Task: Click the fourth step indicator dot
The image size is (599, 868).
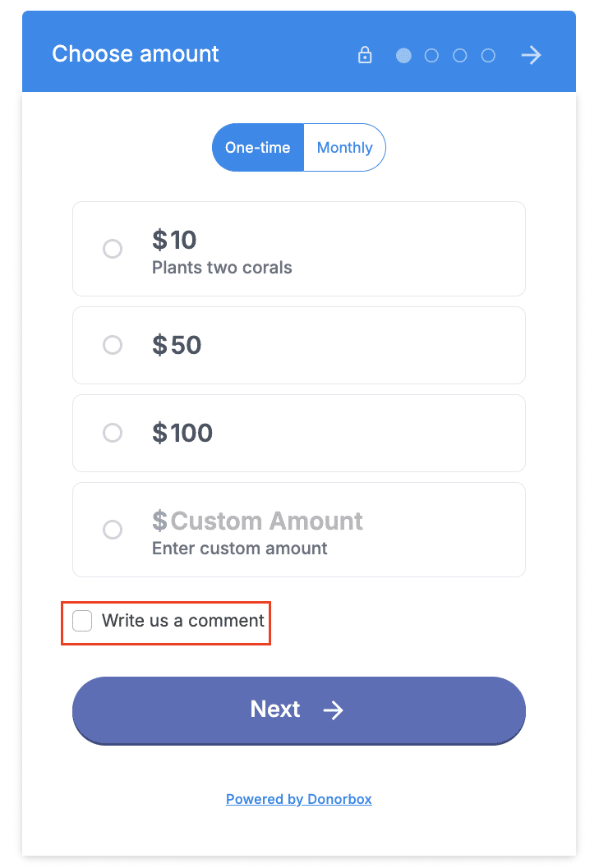Action: [487, 55]
